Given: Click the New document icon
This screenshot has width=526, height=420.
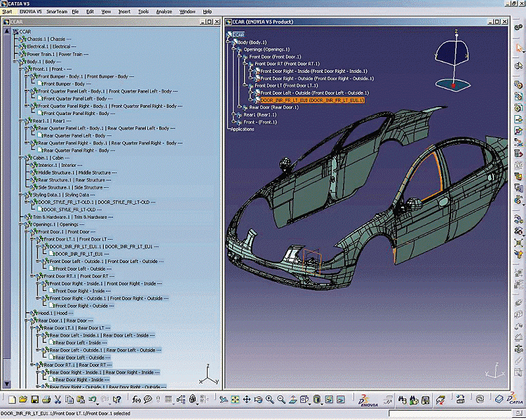Looking at the screenshot, I should (x=12, y=400).
